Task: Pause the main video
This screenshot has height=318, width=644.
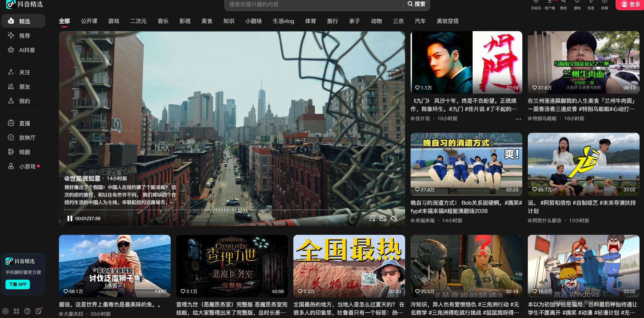Action: click(x=70, y=218)
